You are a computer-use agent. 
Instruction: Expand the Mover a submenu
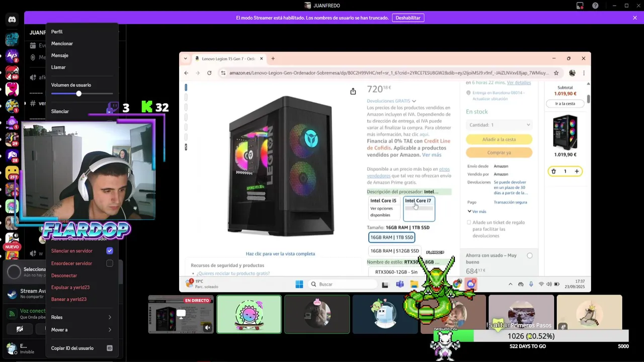[82, 330]
